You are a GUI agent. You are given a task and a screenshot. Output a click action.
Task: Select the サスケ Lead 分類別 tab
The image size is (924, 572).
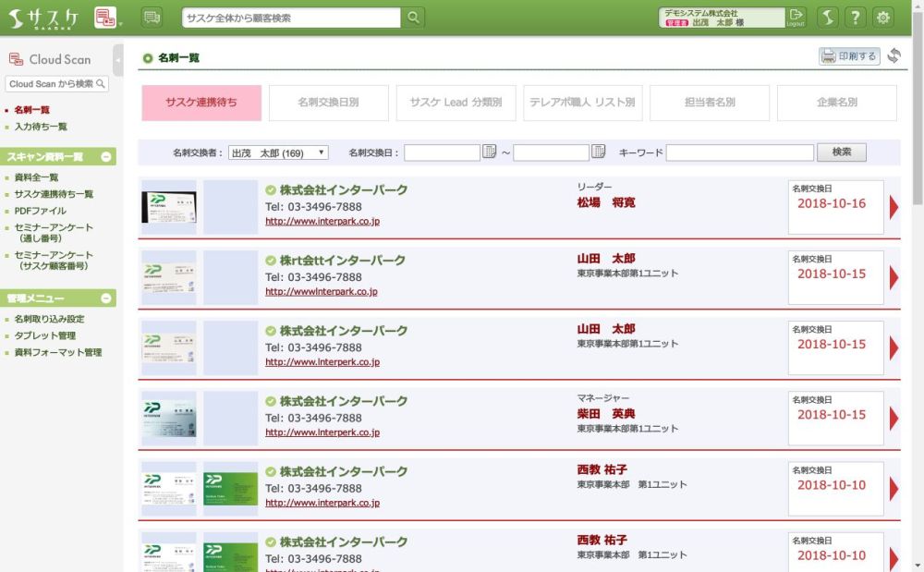pyautogui.click(x=456, y=103)
